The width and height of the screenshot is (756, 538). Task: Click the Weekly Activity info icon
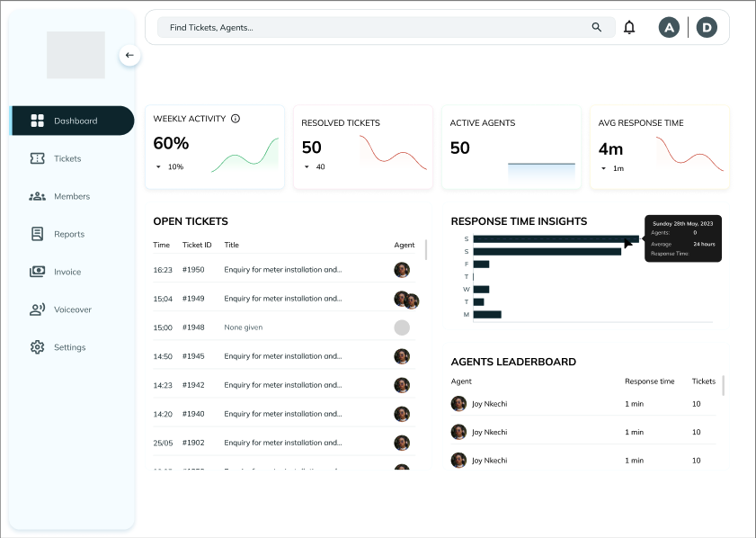coord(236,119)
